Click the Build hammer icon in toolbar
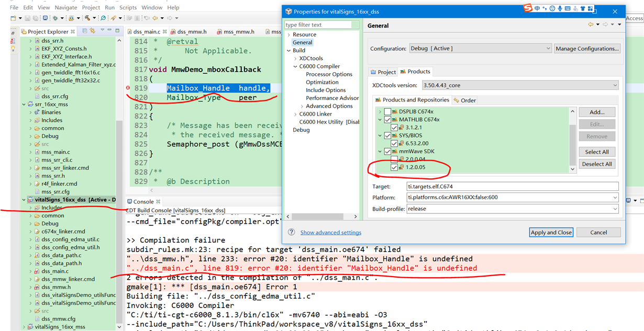 coord(87,18)
